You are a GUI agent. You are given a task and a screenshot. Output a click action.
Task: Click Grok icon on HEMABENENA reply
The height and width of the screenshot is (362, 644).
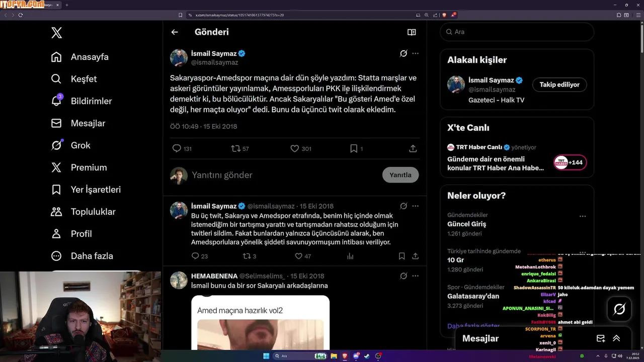point(404,276)
